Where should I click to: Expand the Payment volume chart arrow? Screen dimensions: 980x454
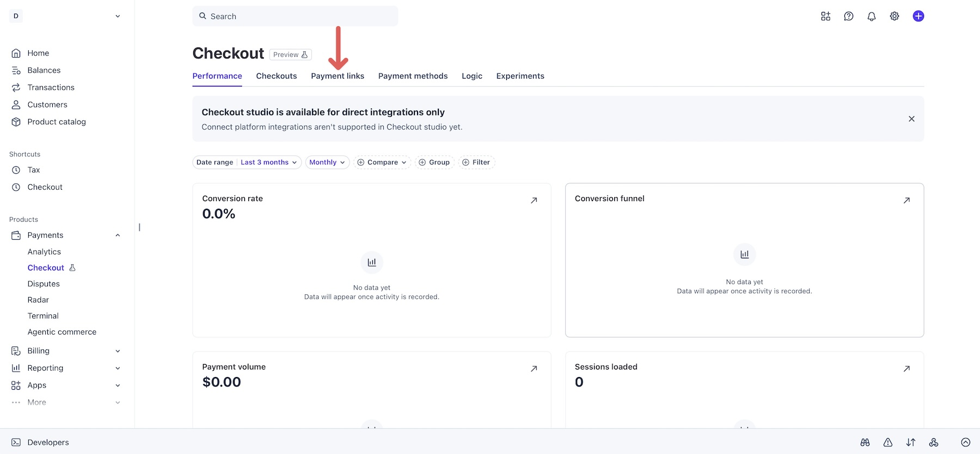pyautogui.click(x=534, y=369)
